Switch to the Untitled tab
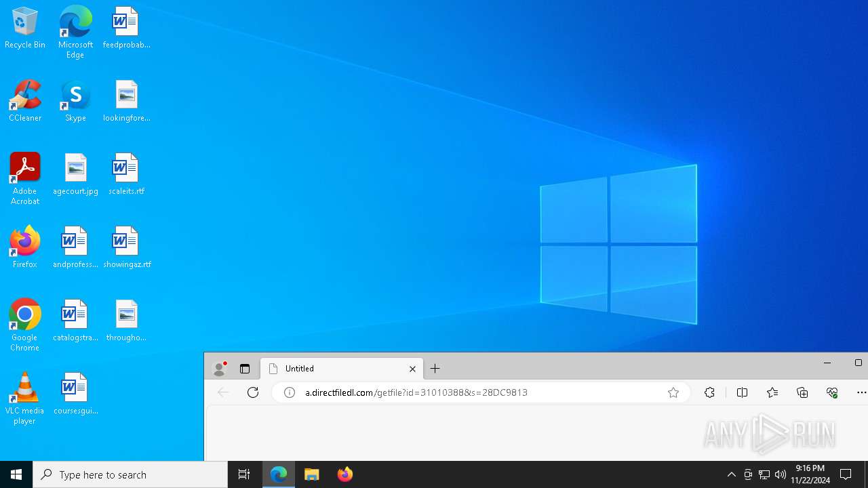The width and height of the screenshot is (868, 488). coord(342,369)
